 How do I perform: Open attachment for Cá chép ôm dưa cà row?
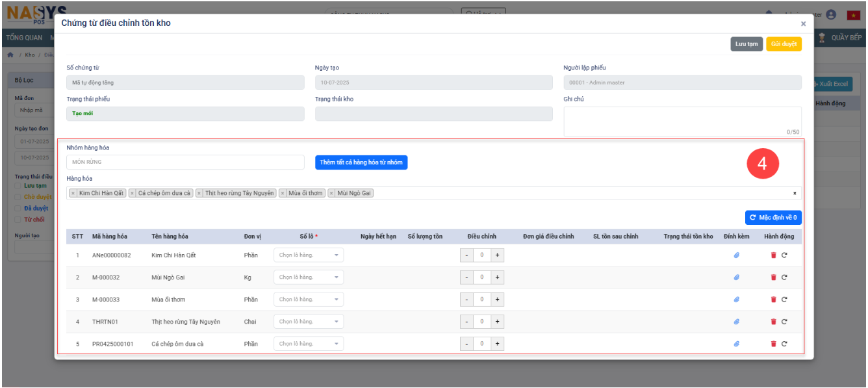737,344
